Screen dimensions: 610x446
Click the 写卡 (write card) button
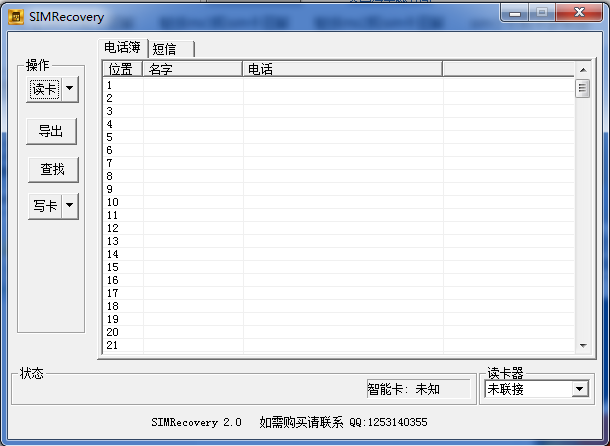44,206
